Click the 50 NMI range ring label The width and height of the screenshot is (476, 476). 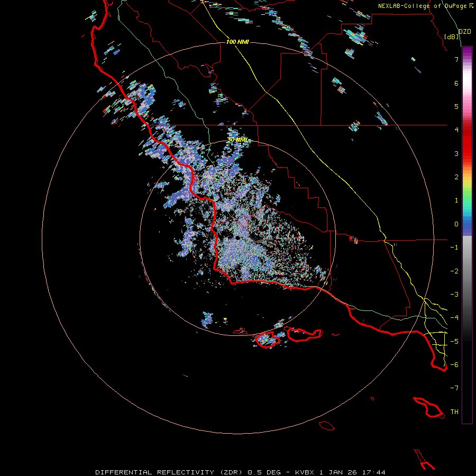[x=238, y=140]
